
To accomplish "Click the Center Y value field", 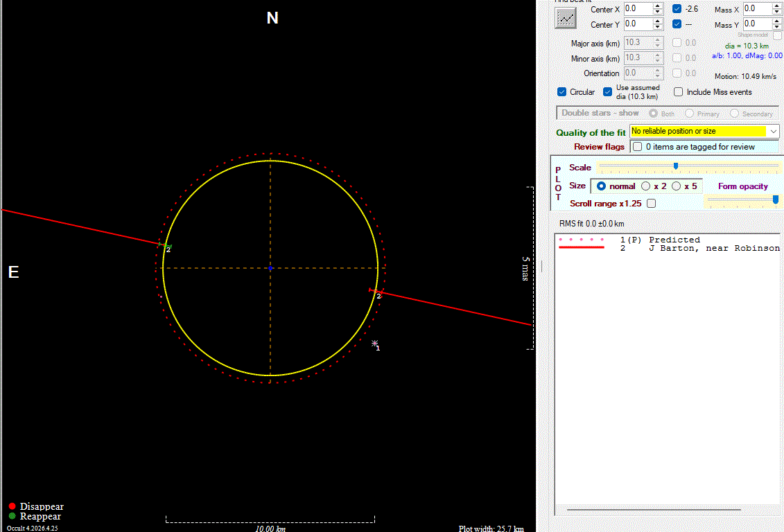I will pyautogui.click(x=638, y=24).
